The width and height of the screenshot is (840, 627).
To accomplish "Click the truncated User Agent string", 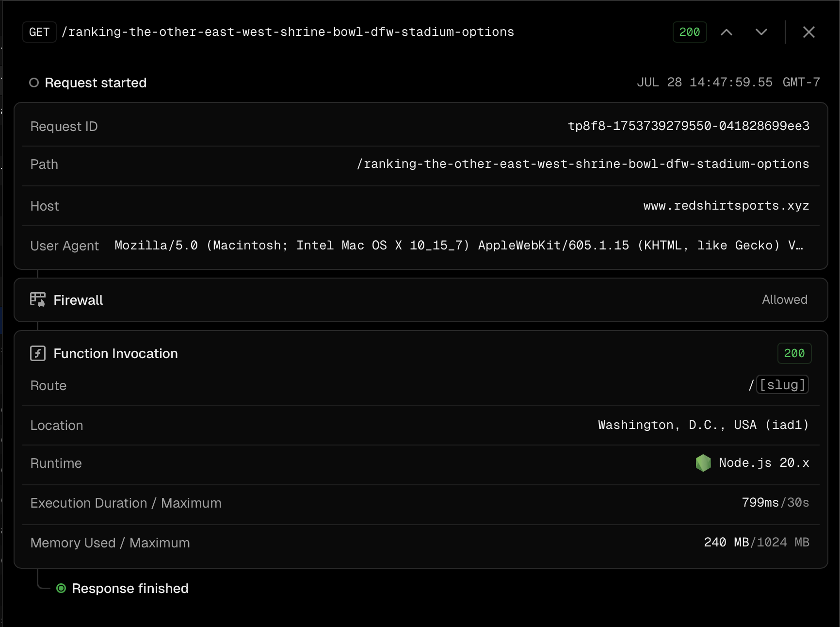I will pos(459,246).
